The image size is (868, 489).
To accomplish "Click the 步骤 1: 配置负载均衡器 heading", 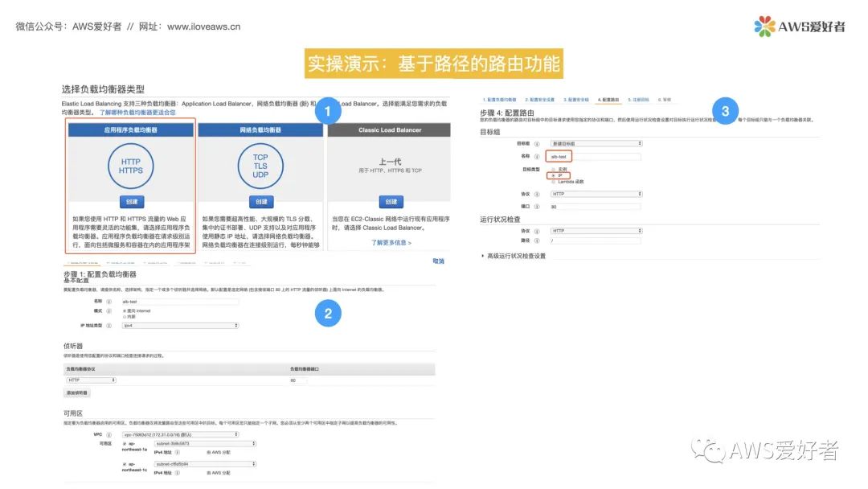I will tap(100, 274).
